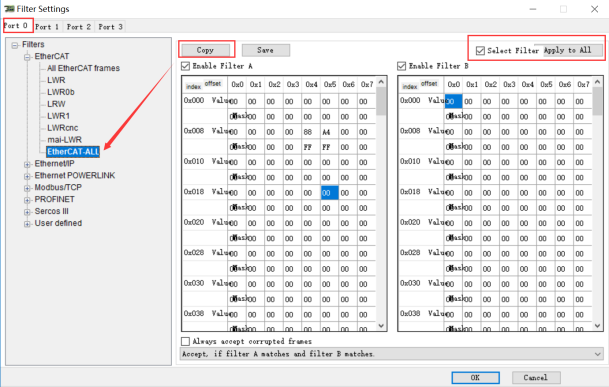The width and height of the screenshot is (609, 387).
Task: Expand the Sercos III tree node
Action: [x=27, y=212]
